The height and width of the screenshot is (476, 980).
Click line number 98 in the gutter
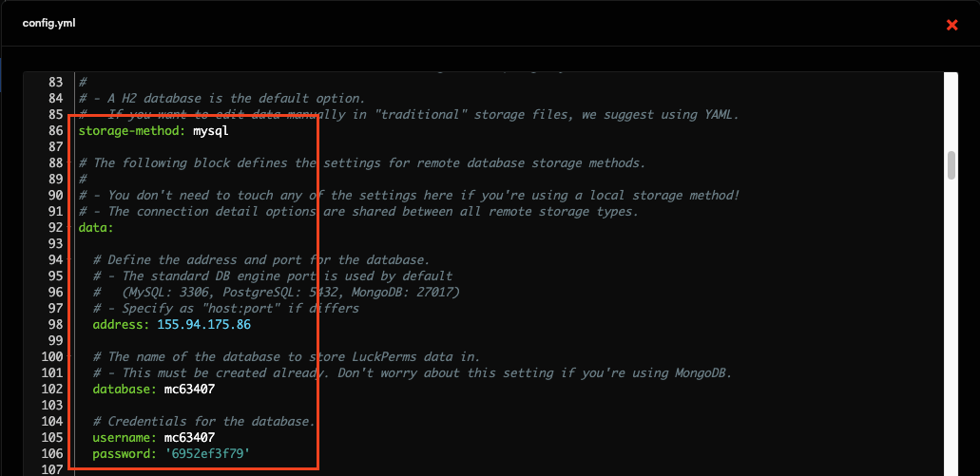(55, 325)
